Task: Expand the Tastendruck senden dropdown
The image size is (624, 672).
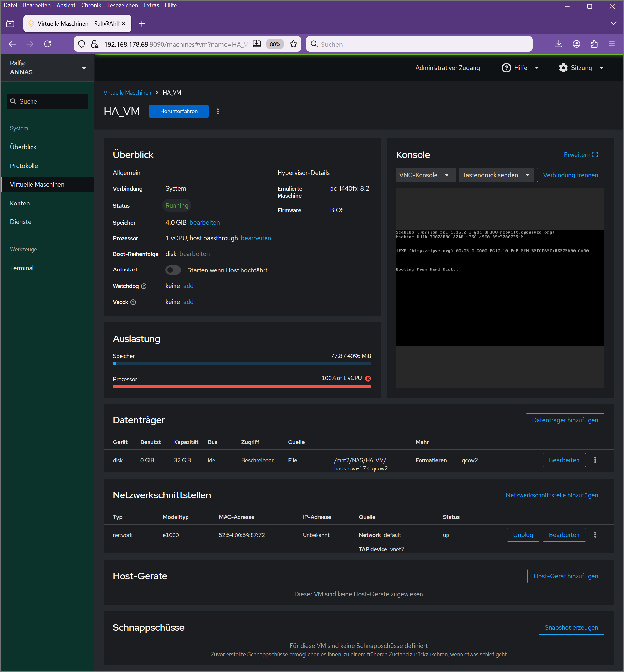Action: coord(496,175)
